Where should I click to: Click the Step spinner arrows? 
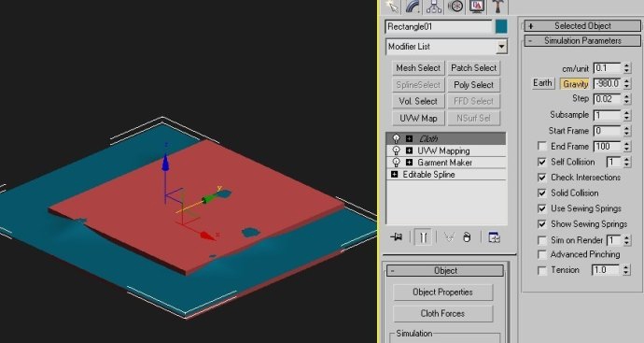click(627, 99)
